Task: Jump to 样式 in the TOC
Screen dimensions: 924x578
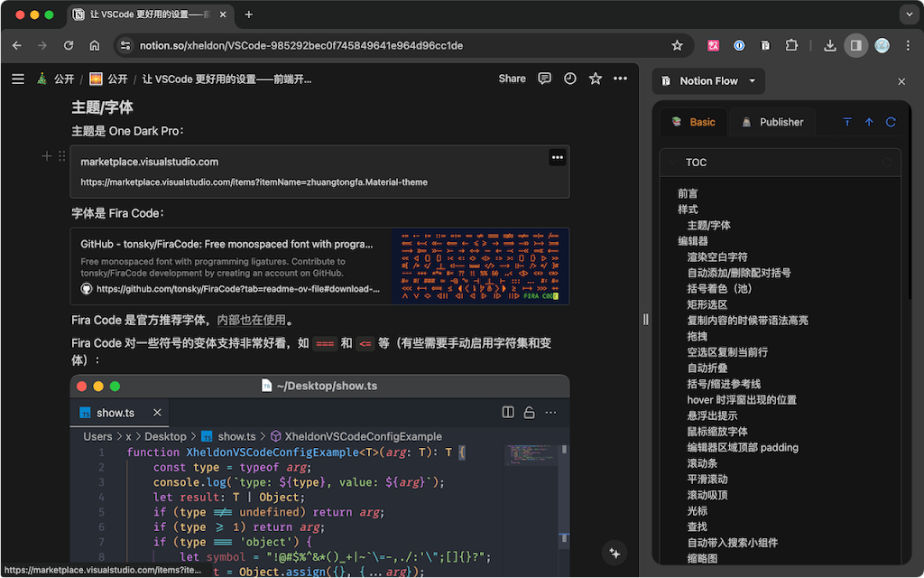Action: [688, 210]
